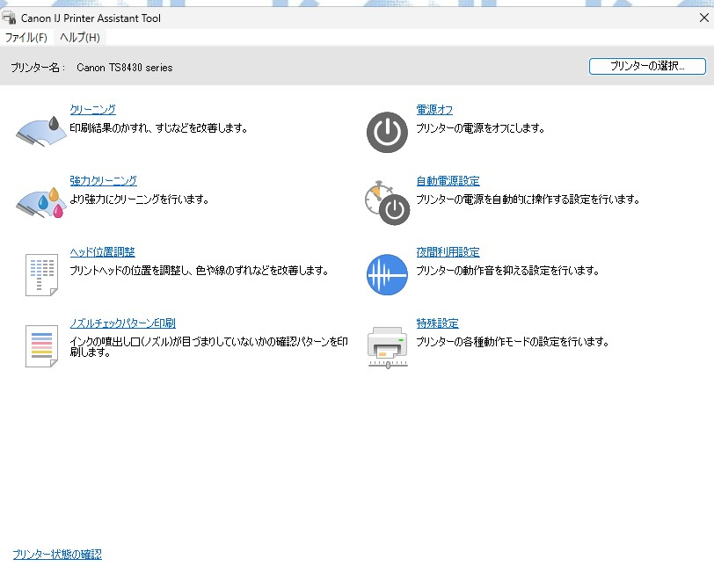Screen dimensions: 714x588
Task: Click the Canon app icon in title bar
Action: coord(9,18)
